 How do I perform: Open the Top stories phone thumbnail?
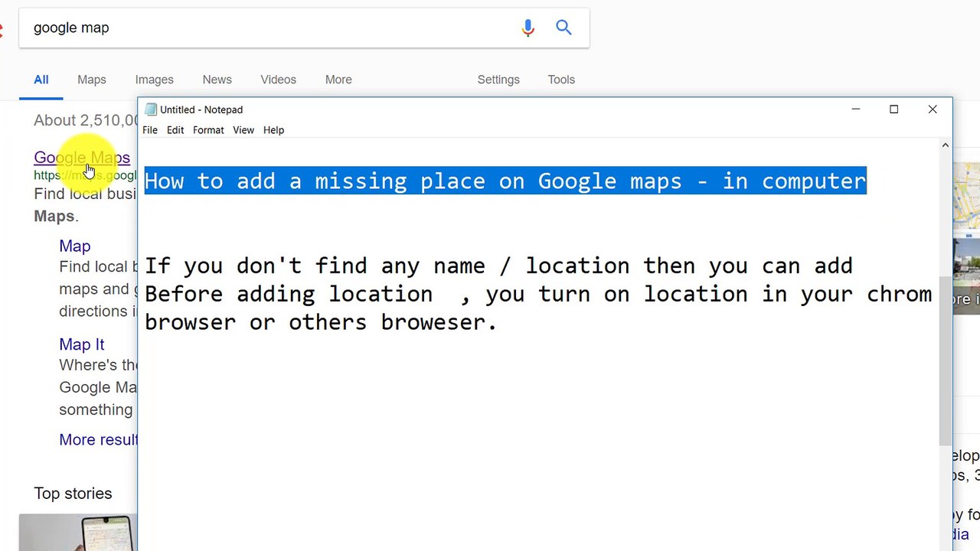(x=78, y=533)
